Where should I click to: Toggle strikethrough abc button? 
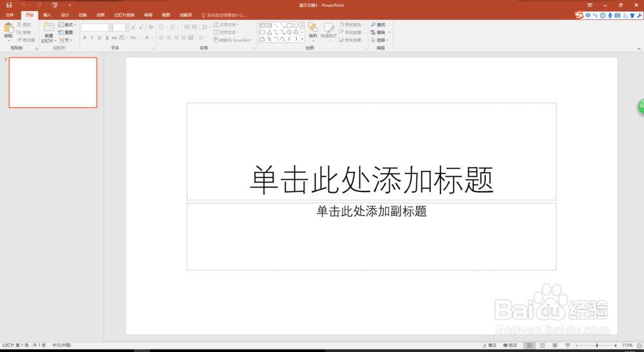[x=114, y=38]
